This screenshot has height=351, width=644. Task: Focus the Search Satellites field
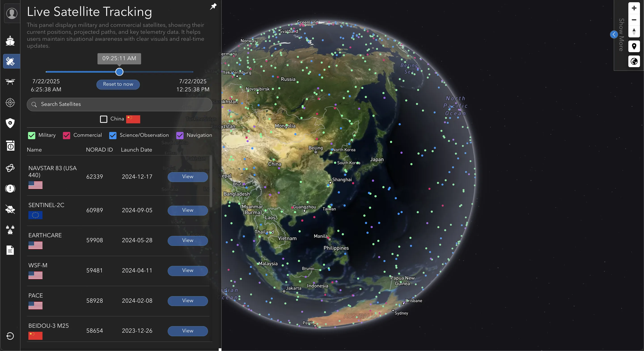(x=119, y=104)
